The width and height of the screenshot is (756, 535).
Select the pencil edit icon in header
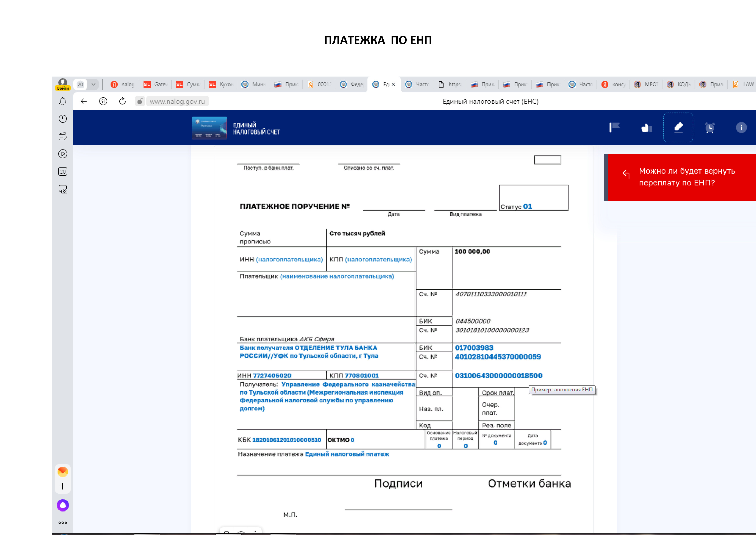(x=678, y=127)
